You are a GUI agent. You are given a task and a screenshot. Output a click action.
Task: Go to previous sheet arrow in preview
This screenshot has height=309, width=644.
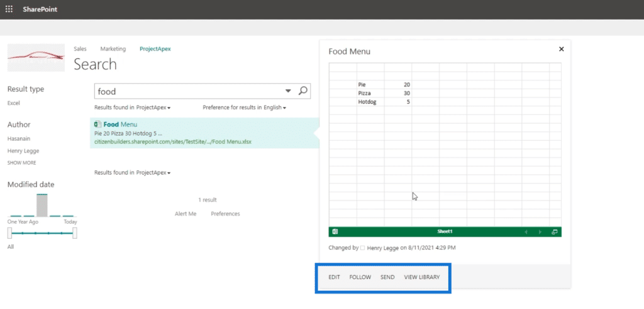click(526, 232)
